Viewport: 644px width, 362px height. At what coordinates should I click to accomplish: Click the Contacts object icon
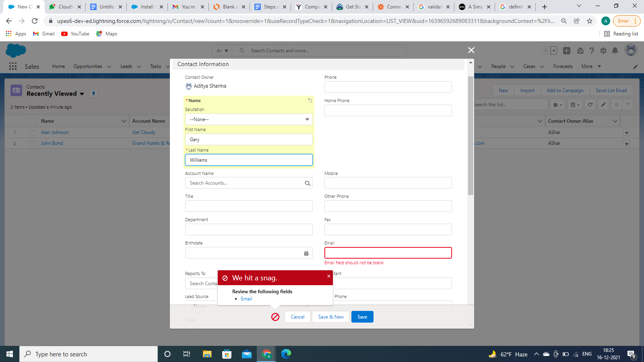click(x=17, y=90)
